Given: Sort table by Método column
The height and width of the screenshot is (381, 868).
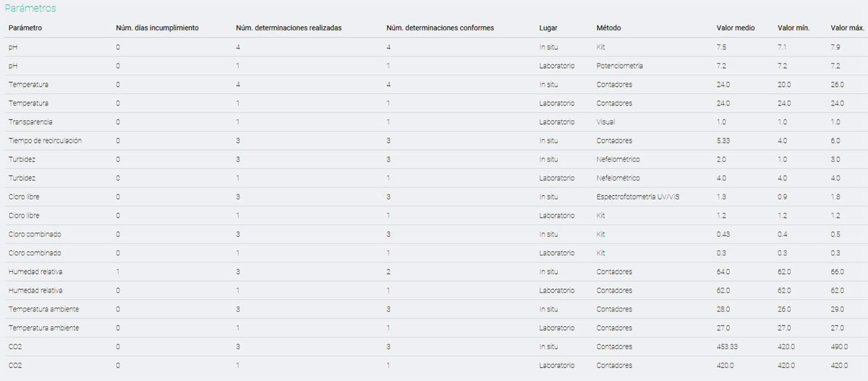Looking at the screenshot, I should (608, 28).
